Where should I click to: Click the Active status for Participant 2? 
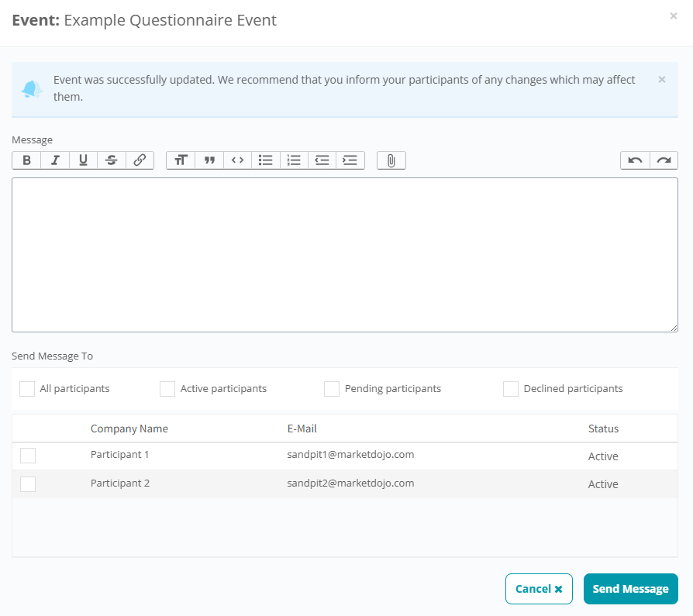(x=603, y=484)
